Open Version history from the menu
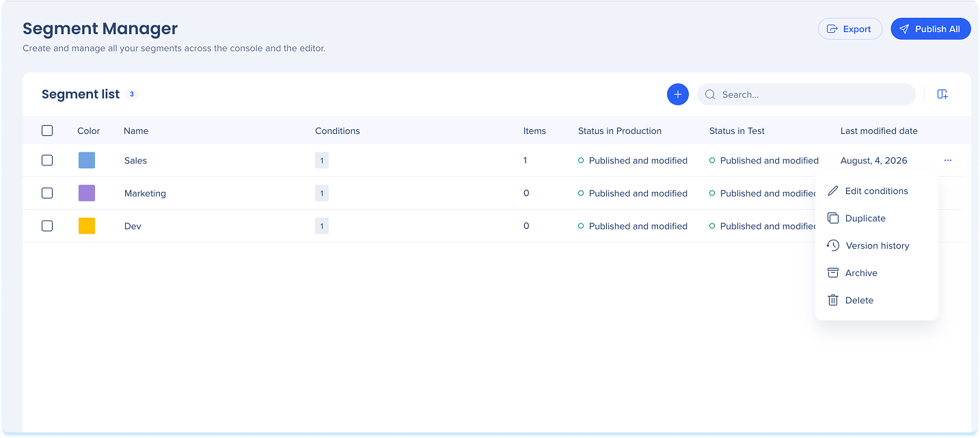The height and width of the screenshot is (438, 980). [x=877, y=245]
